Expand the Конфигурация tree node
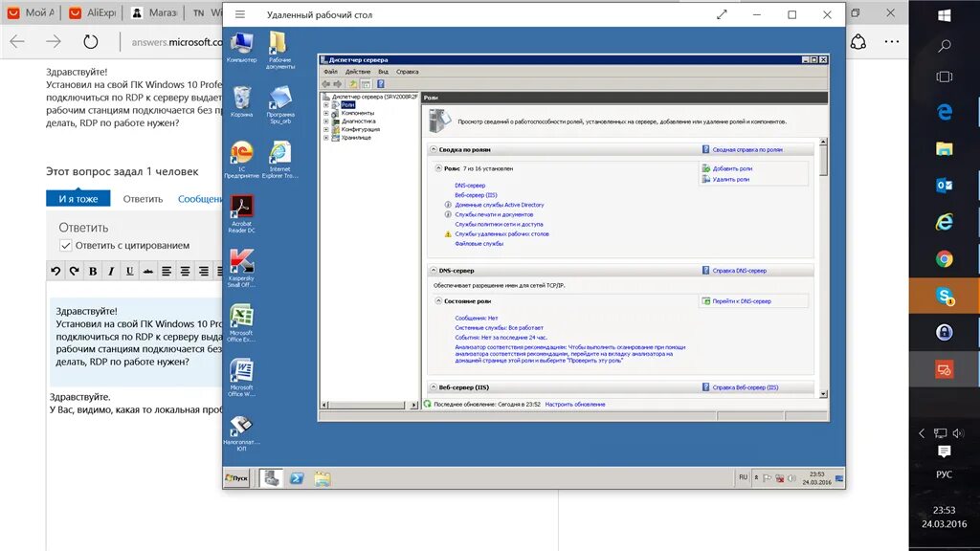Screen dimensions: 980x551 (325, 129)
